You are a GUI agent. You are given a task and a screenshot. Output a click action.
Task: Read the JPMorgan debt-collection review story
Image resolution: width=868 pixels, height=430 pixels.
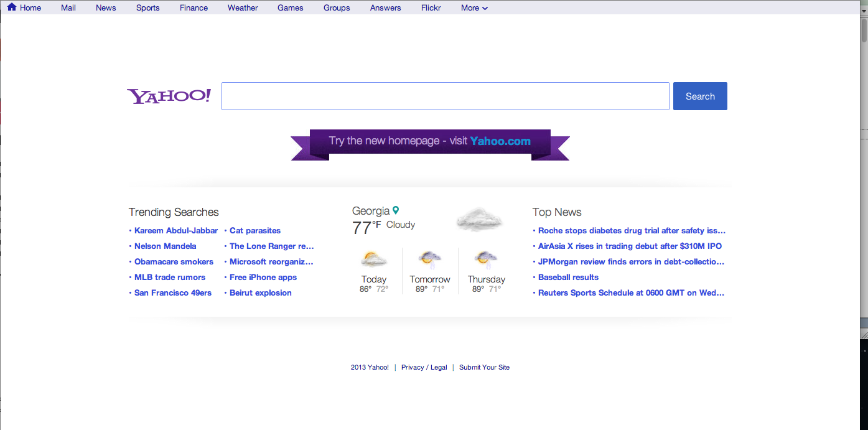click(632, 262)
